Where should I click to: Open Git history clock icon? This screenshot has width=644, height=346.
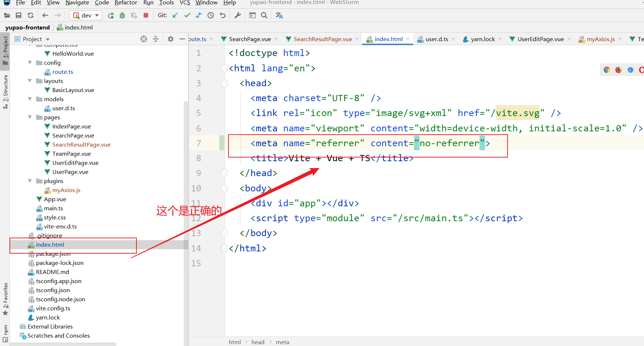[x=211, y=15]
